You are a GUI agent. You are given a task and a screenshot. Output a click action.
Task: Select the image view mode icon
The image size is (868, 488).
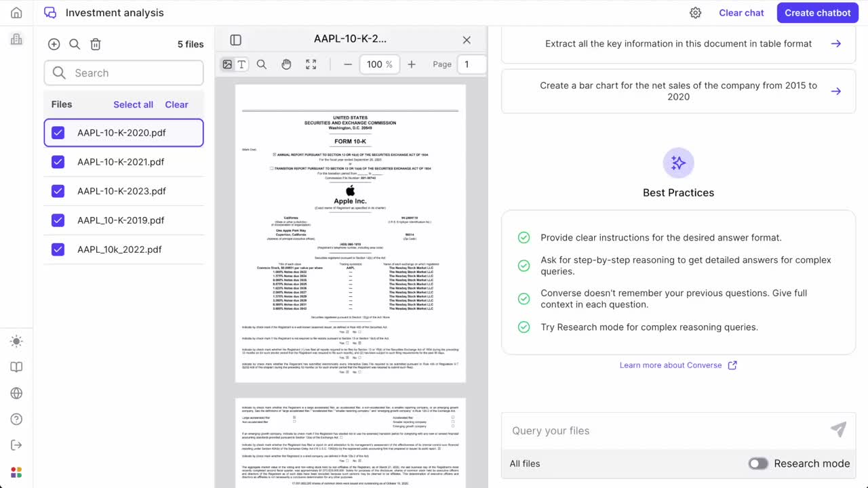[x=227, y=64]
